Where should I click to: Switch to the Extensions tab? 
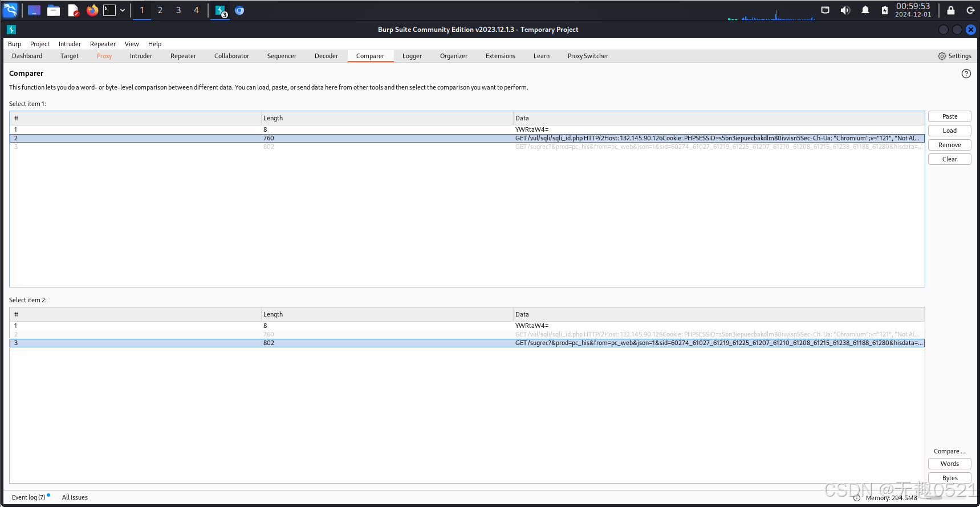coord(501,56)
